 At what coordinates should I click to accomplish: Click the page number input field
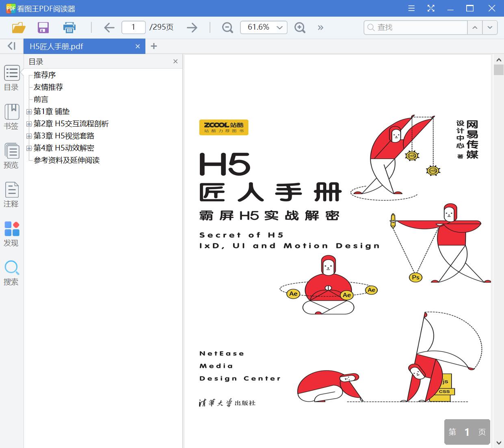point(133,27)
